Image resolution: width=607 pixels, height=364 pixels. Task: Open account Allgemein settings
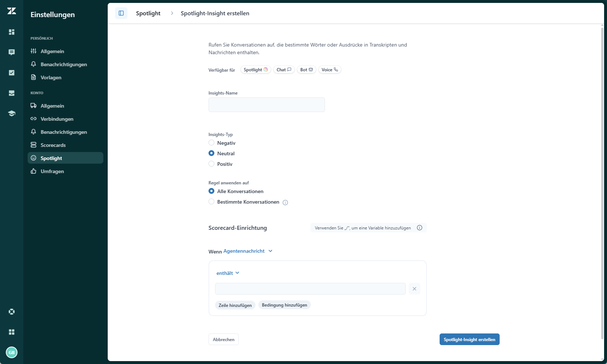[66, 106]
